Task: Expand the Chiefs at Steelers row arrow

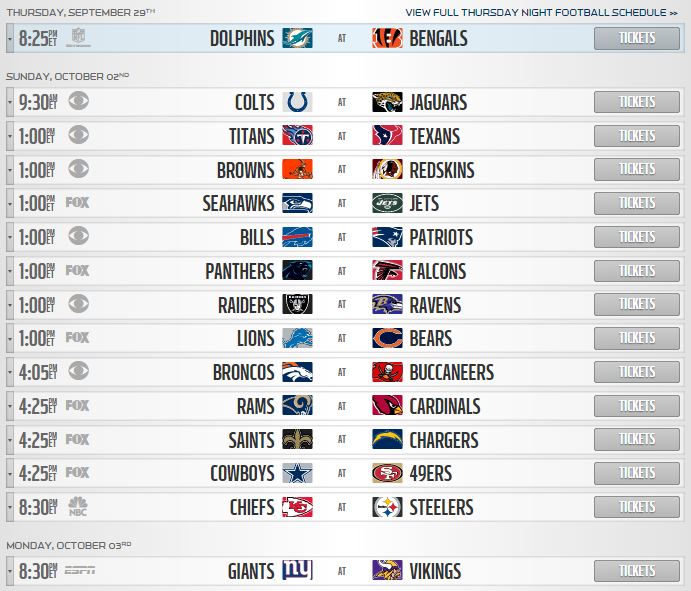Action: pos(10,507)
